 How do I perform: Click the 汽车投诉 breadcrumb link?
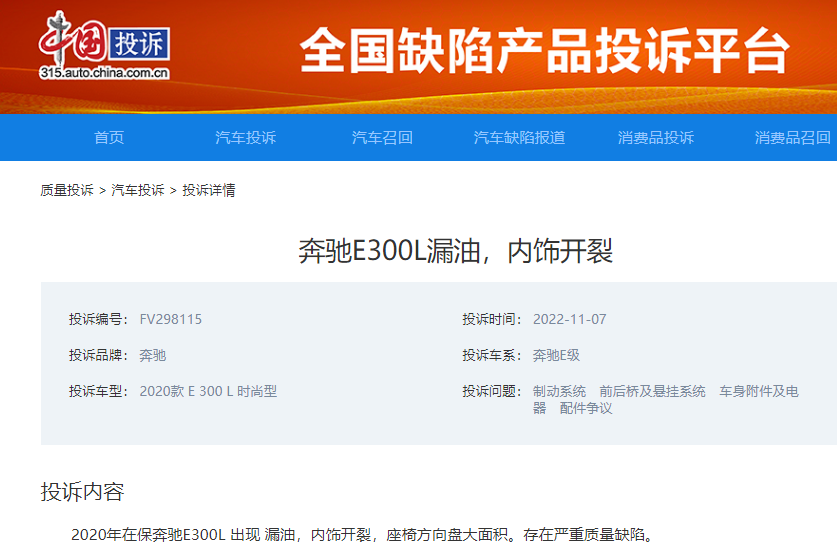(138, 190)
